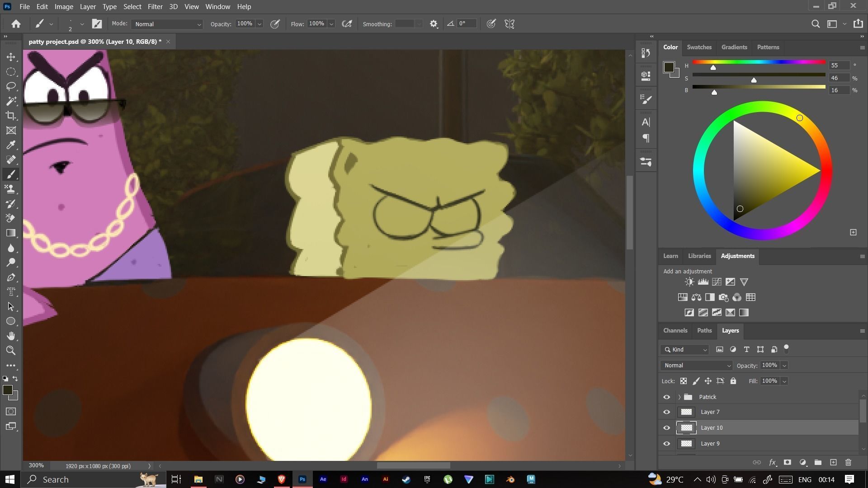Switch to the Channels tab
This screenshot has width=868, height=488.
coord(675,331)
